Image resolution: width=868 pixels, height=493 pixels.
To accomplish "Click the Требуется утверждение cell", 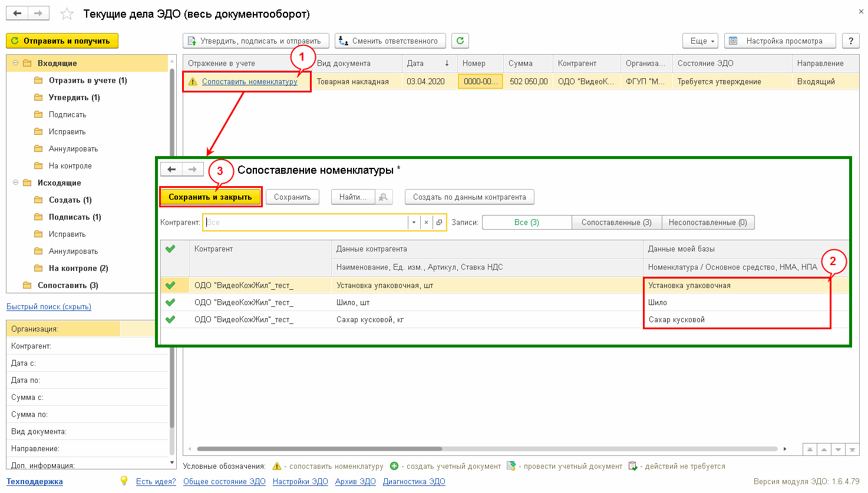I will pyautogui.click(x=732, y=81).
